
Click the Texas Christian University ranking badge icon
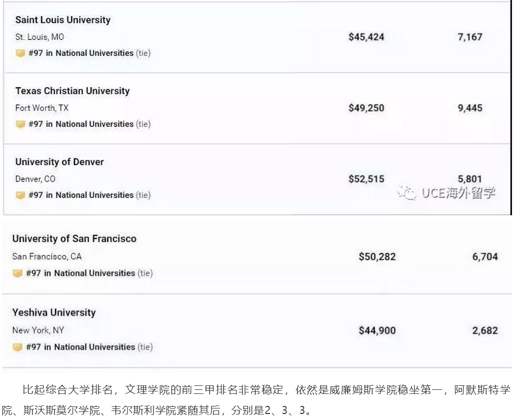point(21,124)
